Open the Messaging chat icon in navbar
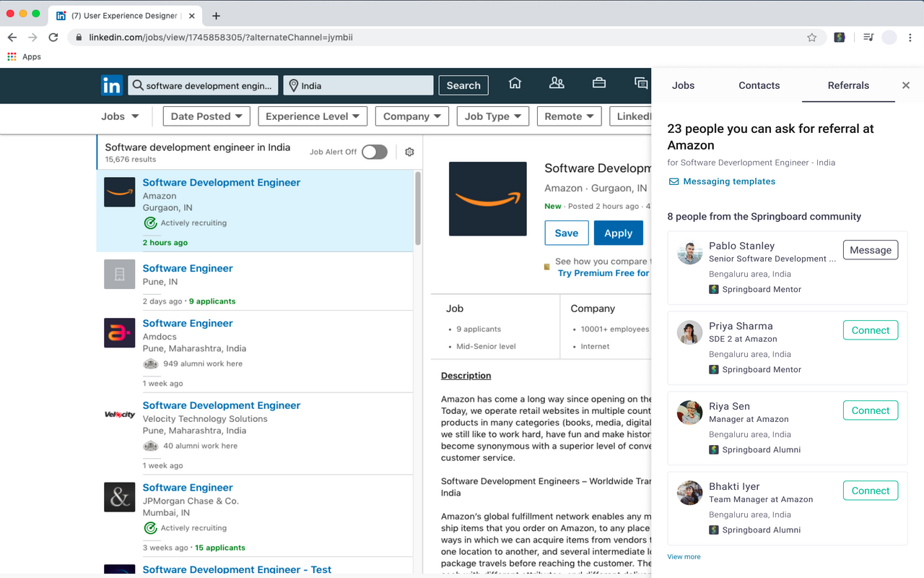The image size is (924, 578). pos(640,83)
